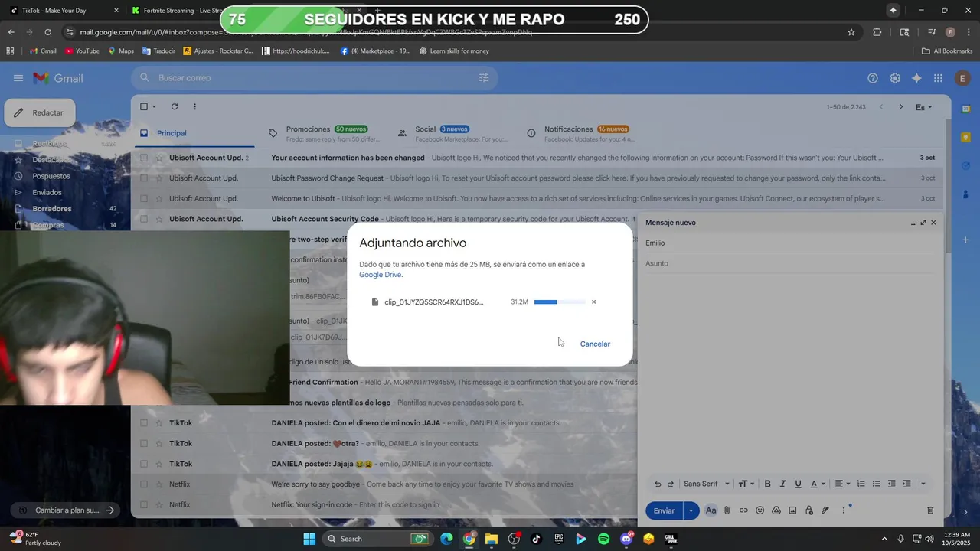Open the select dropdown arrow by the checkbox
This screenshot has width=980, height=551.
point(154,107)
